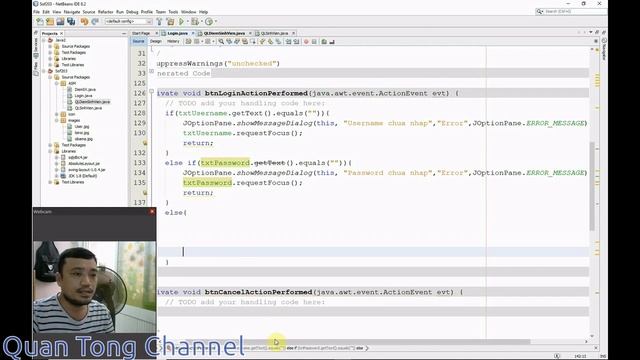Image resolution: width=640 pixels, height=360 pixels.
Task: Switch to the Start Page tab
Action: click(x=141, y=33)
